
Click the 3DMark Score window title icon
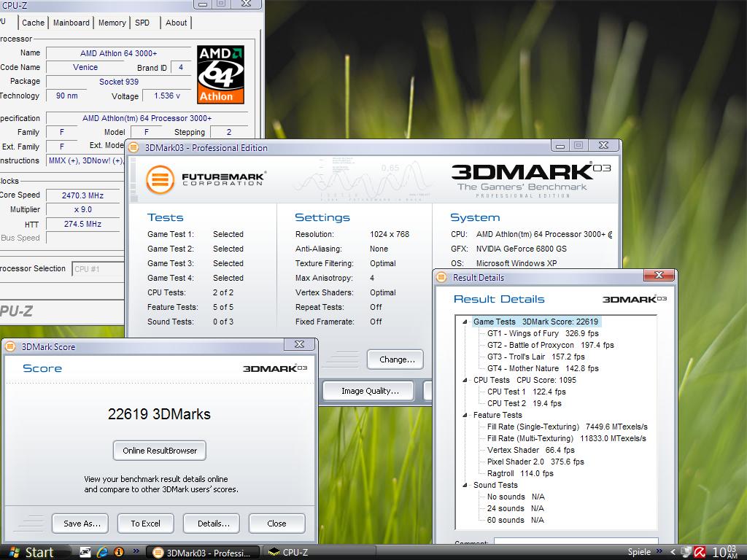pyautogui.click(x=10, y=346)
